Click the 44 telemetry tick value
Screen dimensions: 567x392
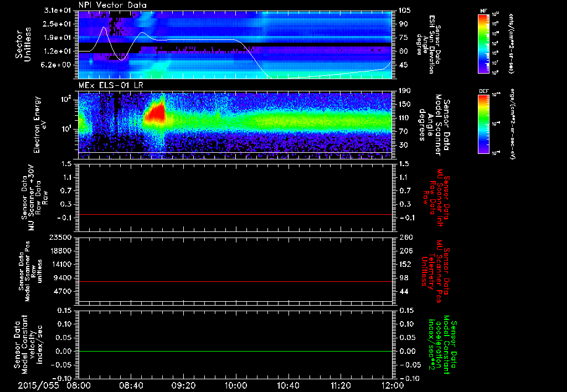pos(403,291)
